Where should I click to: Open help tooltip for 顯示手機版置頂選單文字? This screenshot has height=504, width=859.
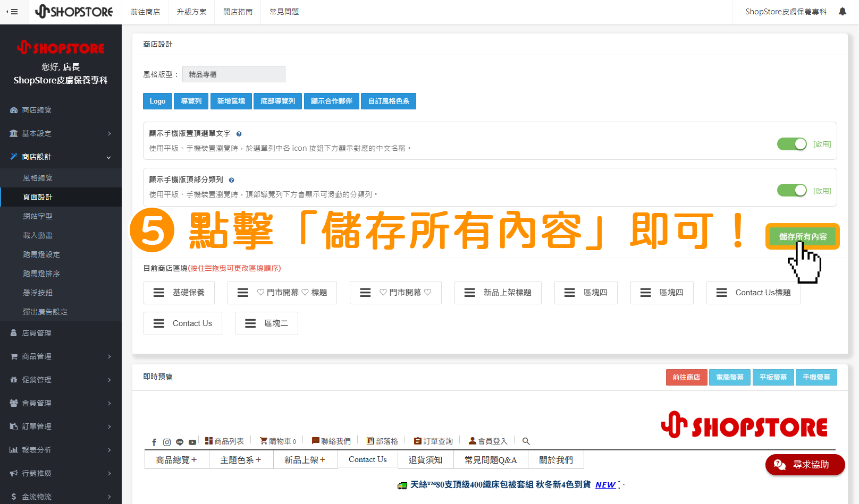(239, 134)
